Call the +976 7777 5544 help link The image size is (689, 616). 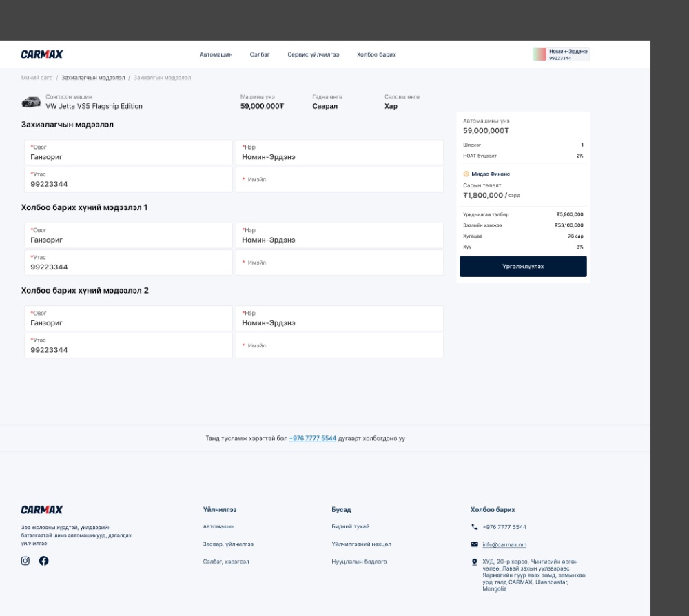(x=312, y=438)
